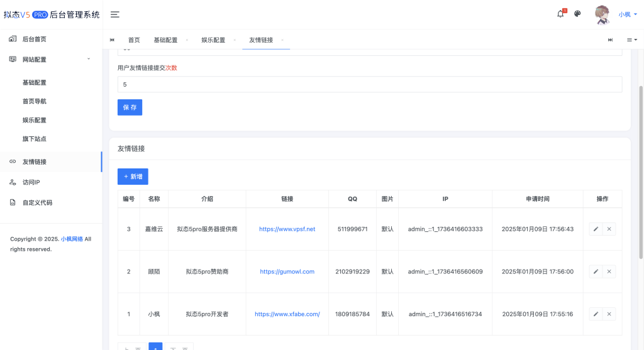The height and width of the screenshot is (350, 644).
Task: Open the tab options list dropdown
Action: point(631,40)
